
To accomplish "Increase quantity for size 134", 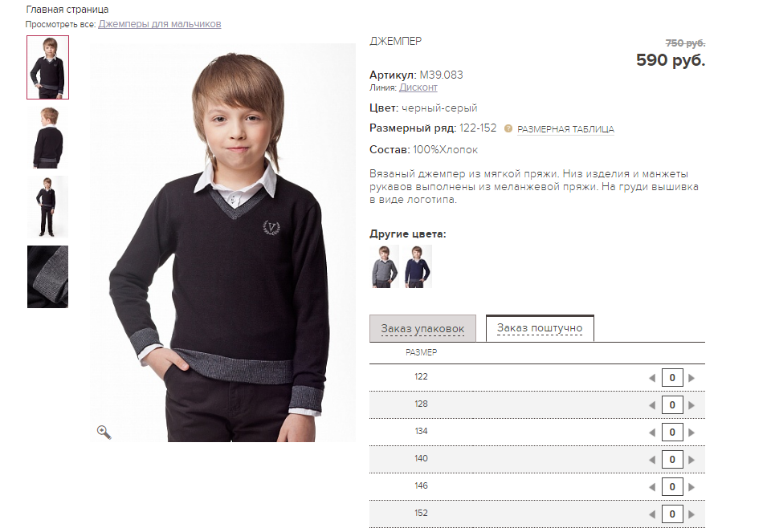I will pos(691,433).
